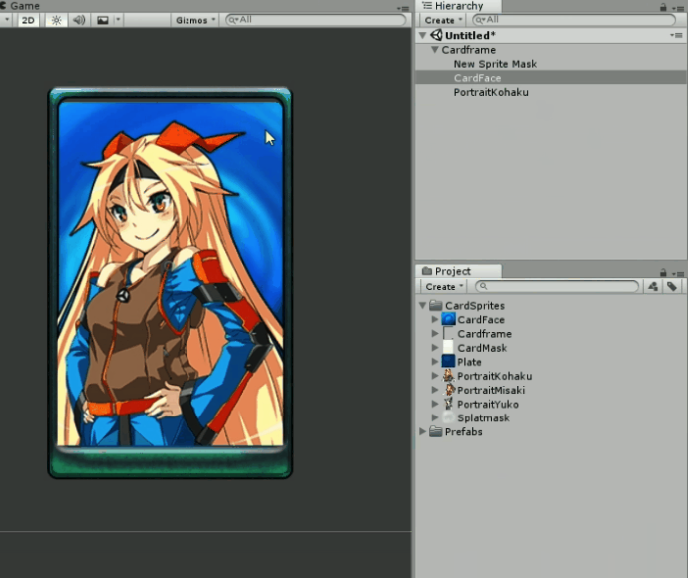
Task: Select Cardframe in Hierarchy
Action: click(x=469, y=50)
